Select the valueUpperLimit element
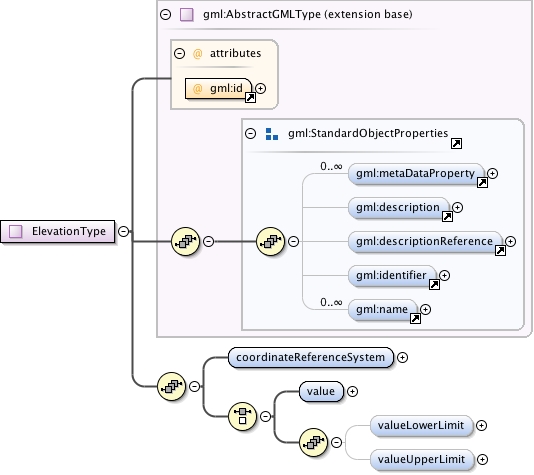 [x=422, y=459]
